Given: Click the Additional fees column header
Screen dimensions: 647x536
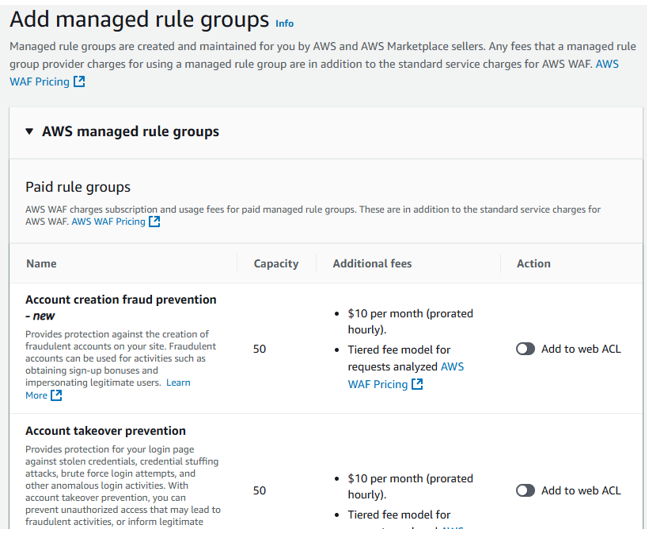Looking at the screenshot, I should point(372,264).
